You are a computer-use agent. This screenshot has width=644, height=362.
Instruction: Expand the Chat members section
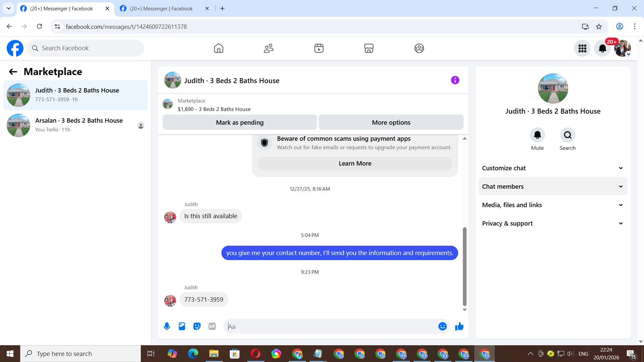[553, 186]
